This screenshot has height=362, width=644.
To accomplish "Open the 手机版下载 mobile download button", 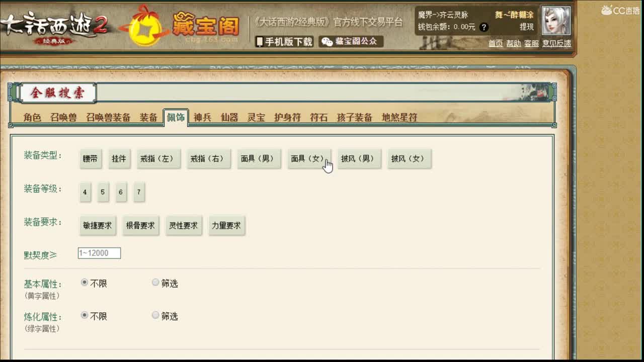I will (x=284, y=42).
